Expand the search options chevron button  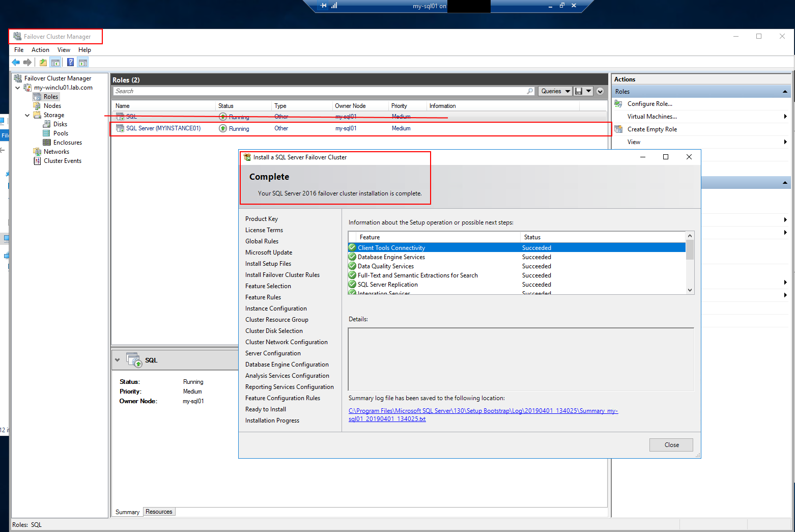tap(600, 91)
